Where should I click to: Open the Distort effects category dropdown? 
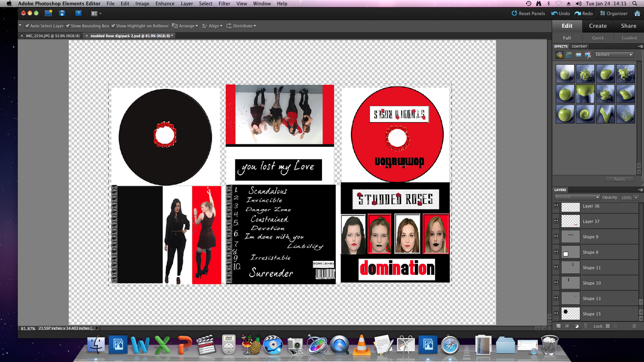(614, 55)
